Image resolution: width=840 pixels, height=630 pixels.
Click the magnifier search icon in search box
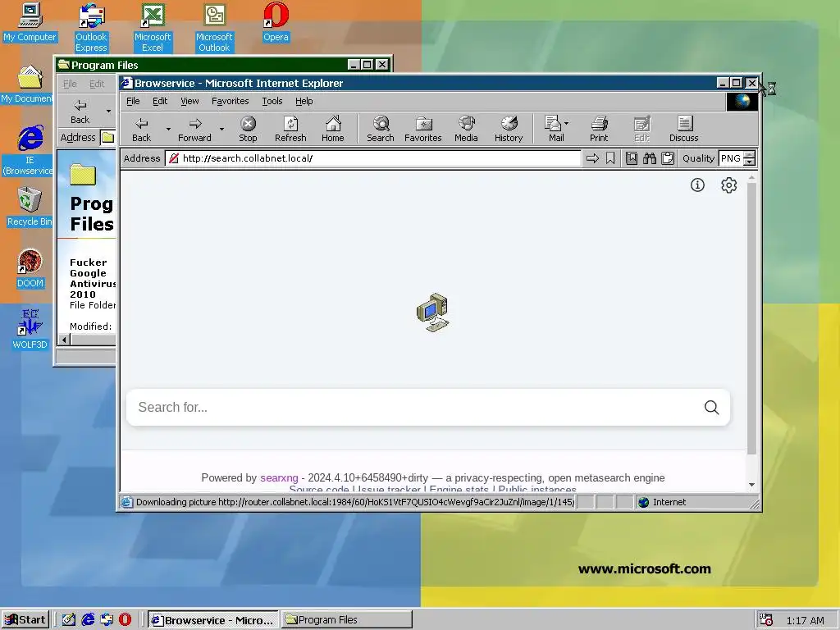click(711, 407)
